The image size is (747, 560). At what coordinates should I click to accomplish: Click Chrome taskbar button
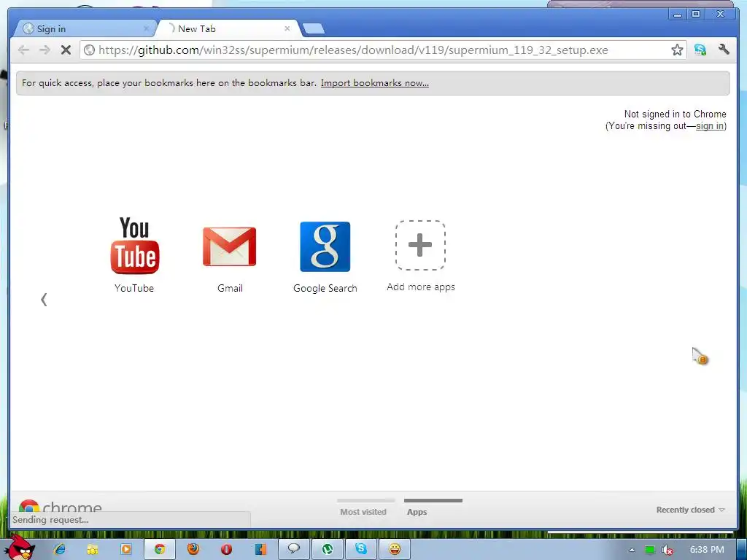coord(160,549)
